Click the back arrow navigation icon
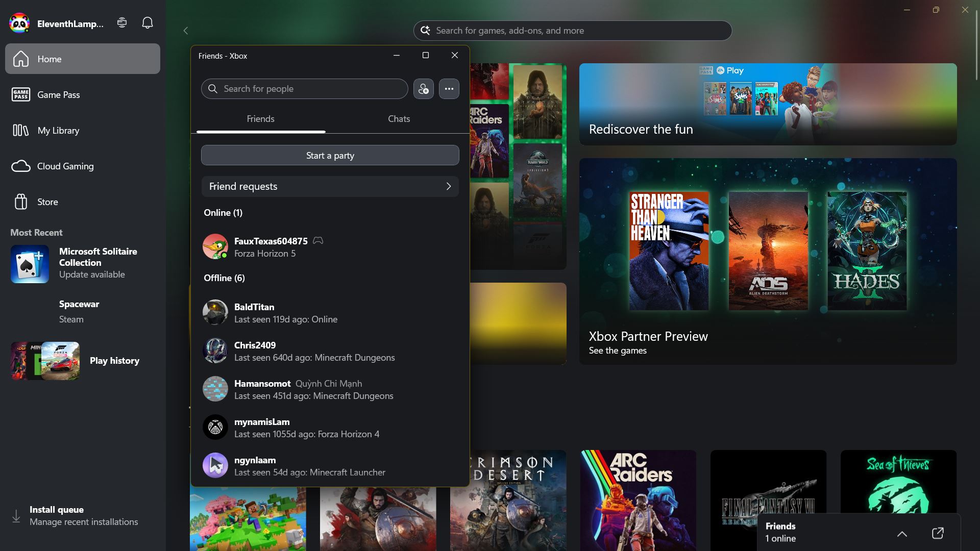The height and width of the screenshot is (551, 980). pos(186,31)
